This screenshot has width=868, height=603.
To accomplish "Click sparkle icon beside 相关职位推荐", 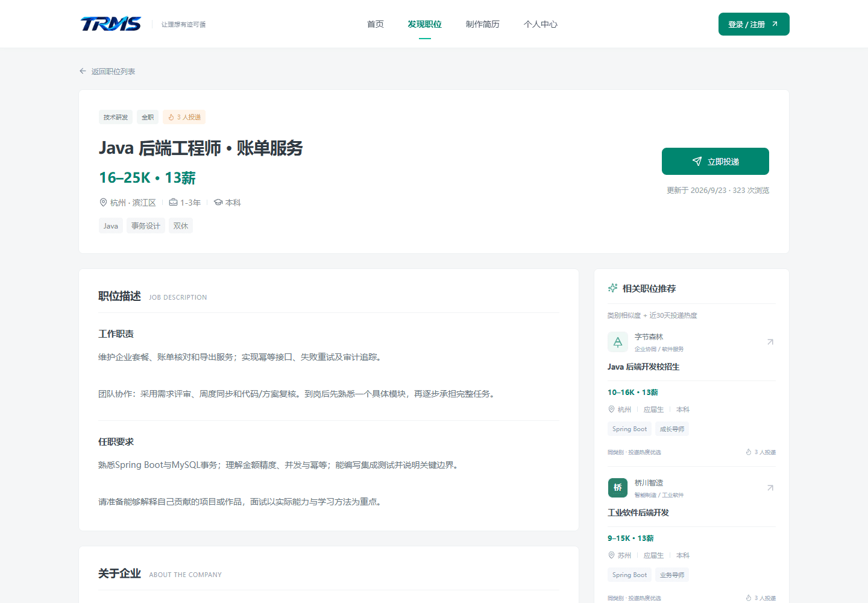I will [612, 288].
